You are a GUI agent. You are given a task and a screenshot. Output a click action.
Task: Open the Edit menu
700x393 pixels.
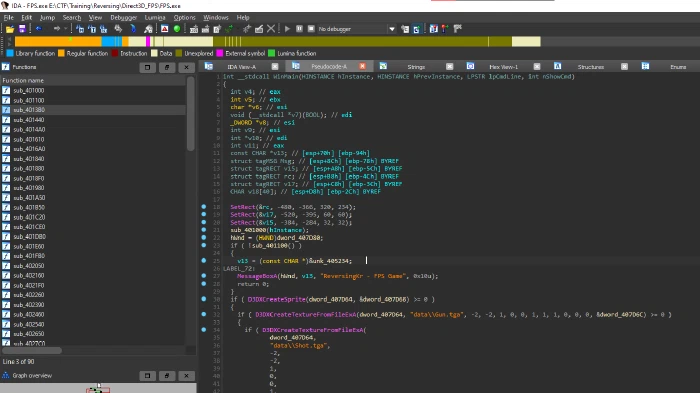pos(26,17)
